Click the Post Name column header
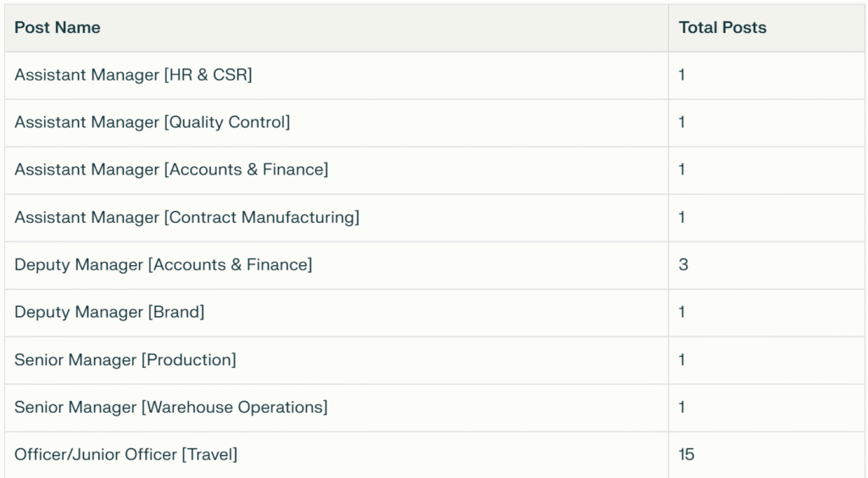The image size is (868, 478). point(58,28)
